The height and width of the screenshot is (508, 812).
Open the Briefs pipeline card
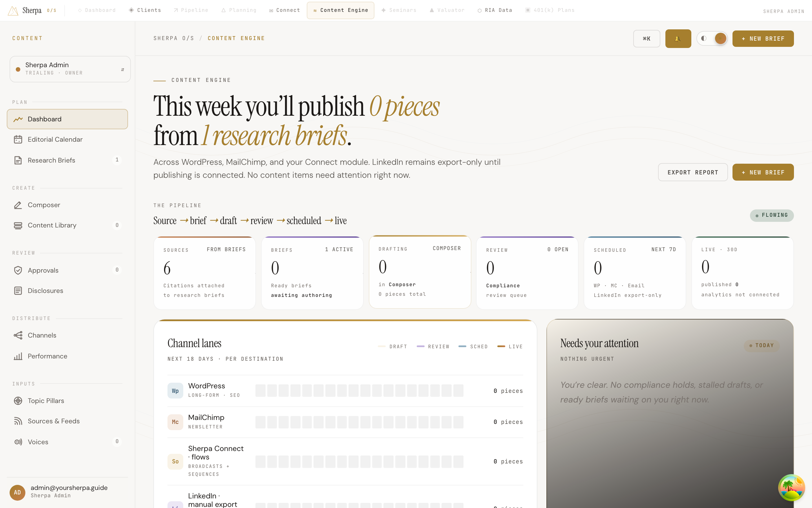tap(312, 273)
